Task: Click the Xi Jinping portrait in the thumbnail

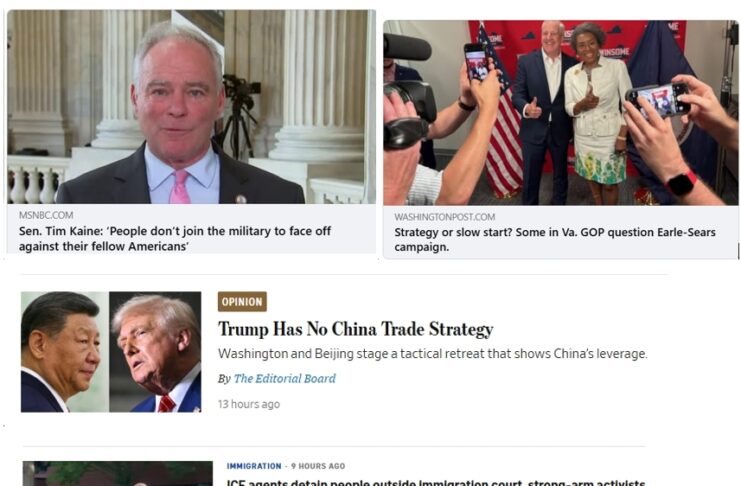Action: pyautogui.click(x=65, y=352)
